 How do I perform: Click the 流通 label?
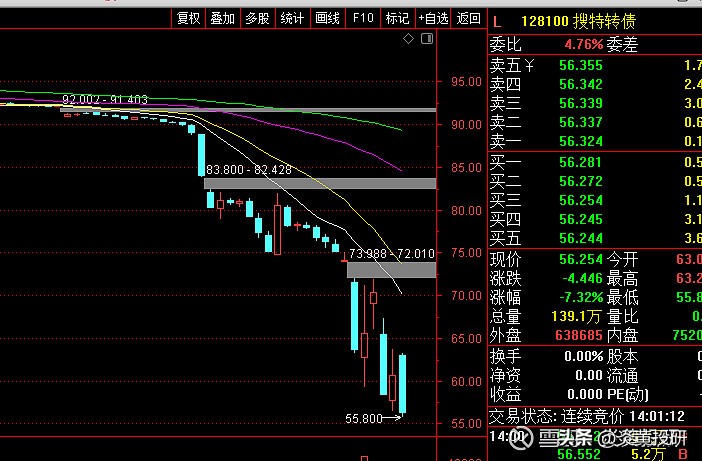pos(622,376)
